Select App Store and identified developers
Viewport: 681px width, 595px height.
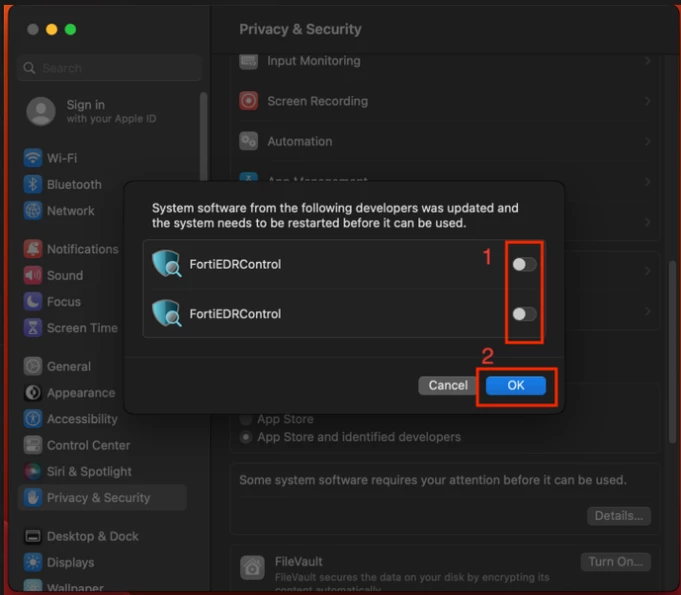246,437
